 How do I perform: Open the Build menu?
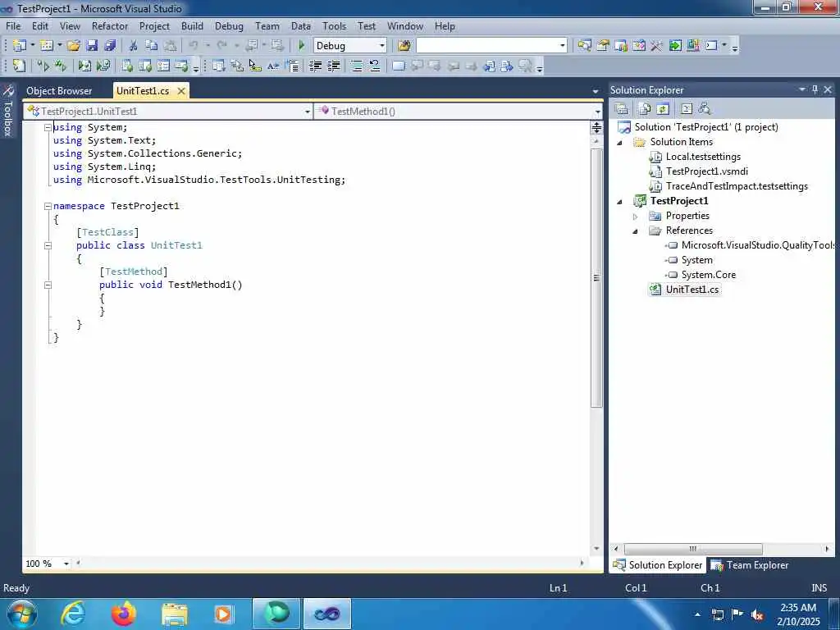click(192, 25)
